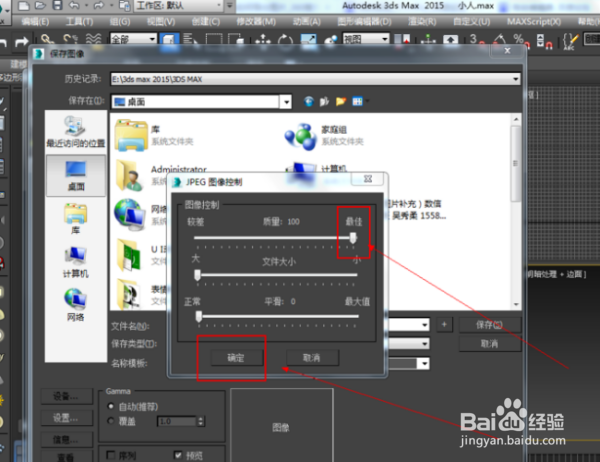Activate the Select and Move tool
Viewport: 600px width, 462px height.
coord(263,39)
